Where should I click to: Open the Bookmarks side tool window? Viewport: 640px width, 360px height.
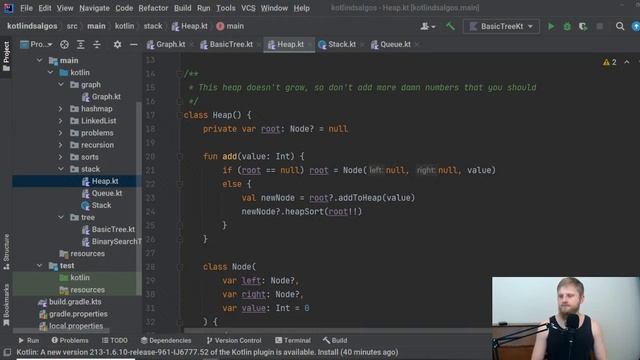pos(6,305)
